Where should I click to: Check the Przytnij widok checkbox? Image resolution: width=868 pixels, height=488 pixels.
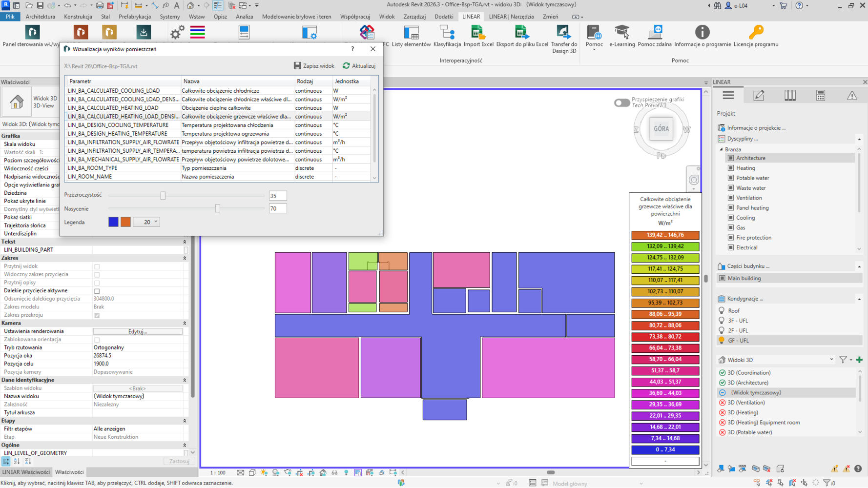(x=97, y=266)
